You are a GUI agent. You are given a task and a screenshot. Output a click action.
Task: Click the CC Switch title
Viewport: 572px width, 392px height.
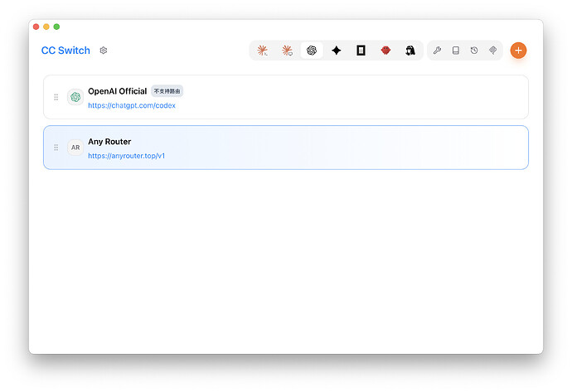point(65,51)
